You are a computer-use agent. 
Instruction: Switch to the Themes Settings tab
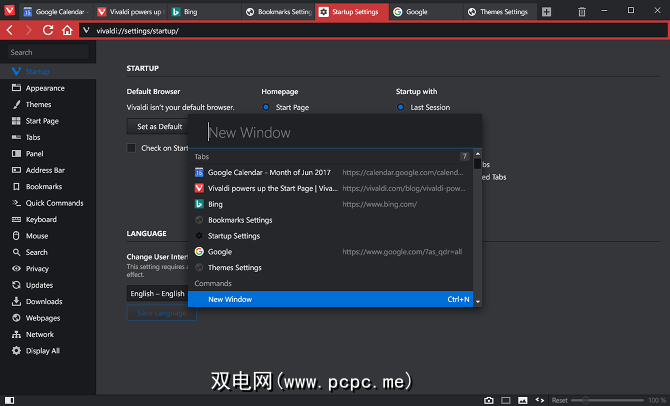tap(500, 12)
